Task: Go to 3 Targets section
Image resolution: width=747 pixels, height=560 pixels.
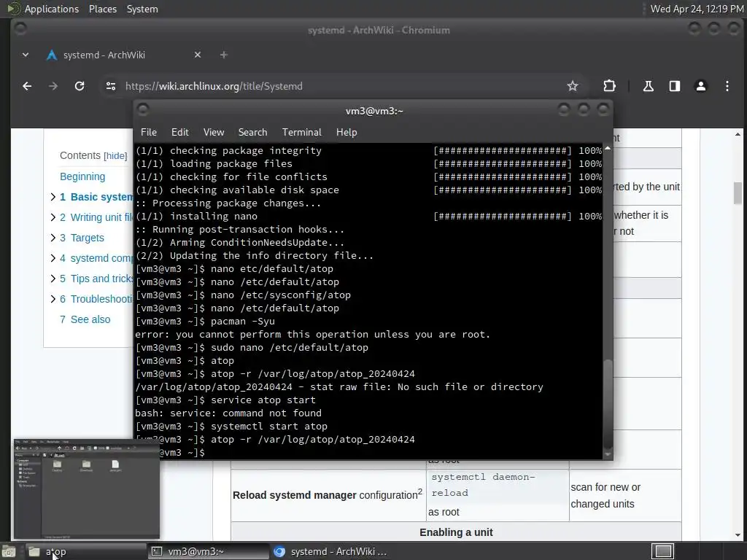Action: coord(82,238)
